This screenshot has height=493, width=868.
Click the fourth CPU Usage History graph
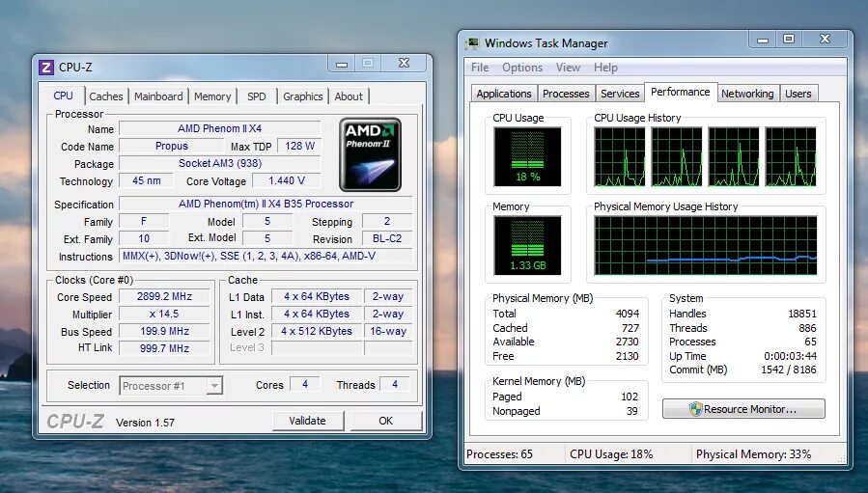(791, 156)
